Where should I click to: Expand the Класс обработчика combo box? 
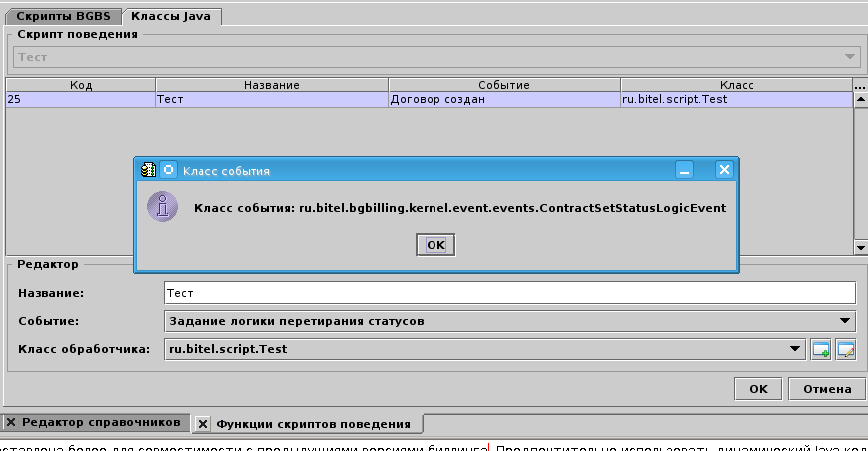point(796,349)
